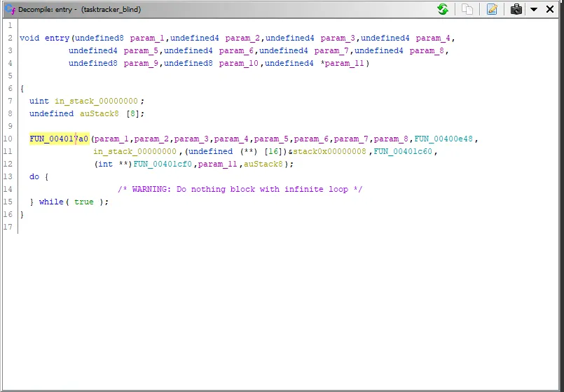Close the Decompile panel
This screenshot has width=564, height=392.
click(x=551, y=9)
